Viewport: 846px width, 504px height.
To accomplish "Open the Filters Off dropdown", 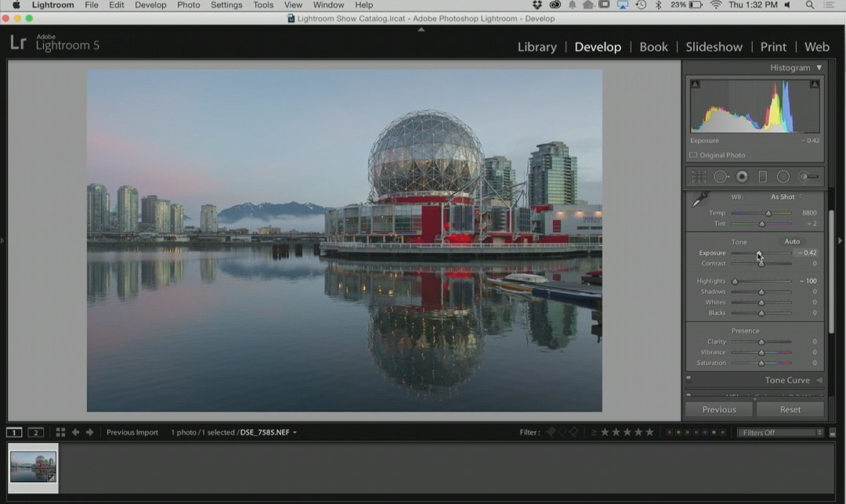I will click(779, 431).
